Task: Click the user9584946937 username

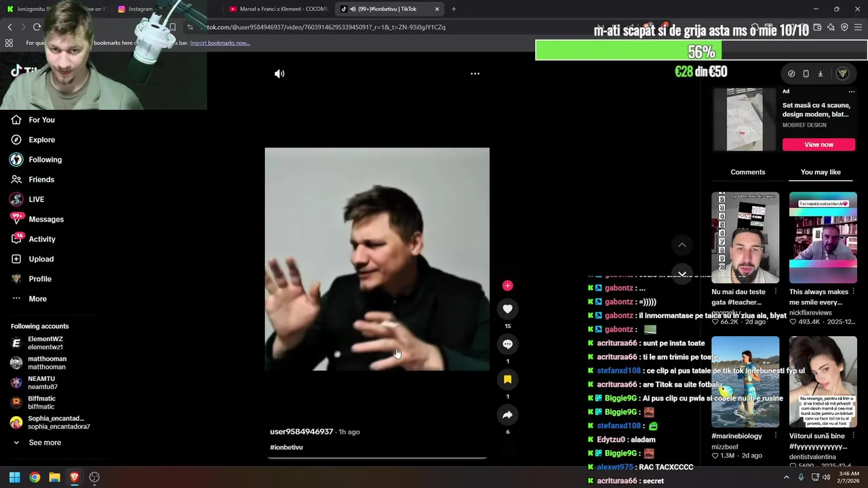Action: click(x=302, y=432)
